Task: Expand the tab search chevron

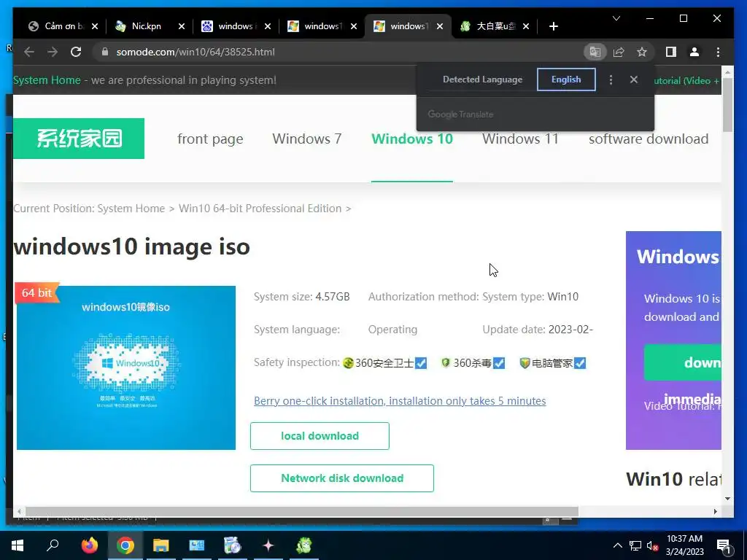Action: coord(616,18)
